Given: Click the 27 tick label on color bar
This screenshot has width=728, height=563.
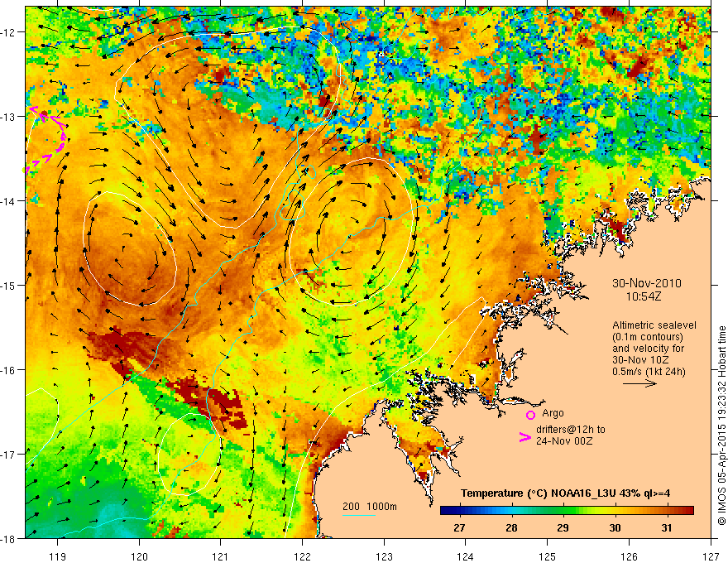Looking at the screenshot, I should click(459, 527).
